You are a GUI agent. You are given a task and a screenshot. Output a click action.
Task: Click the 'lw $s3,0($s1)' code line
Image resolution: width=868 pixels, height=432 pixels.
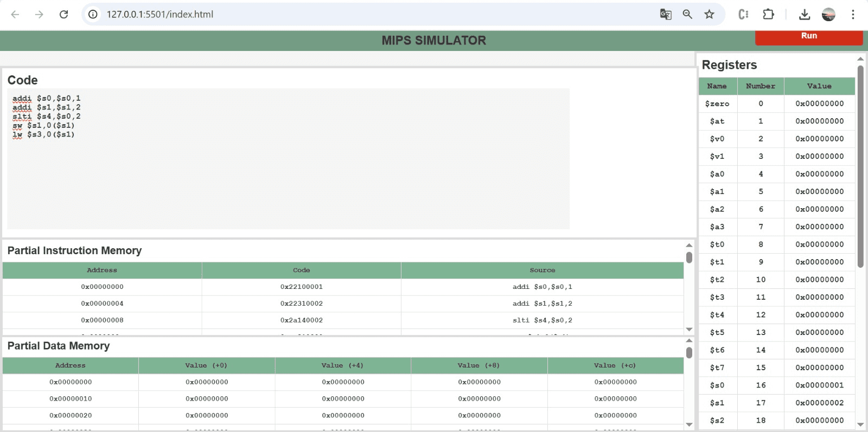pyautogui.click(x=43, y=134)
